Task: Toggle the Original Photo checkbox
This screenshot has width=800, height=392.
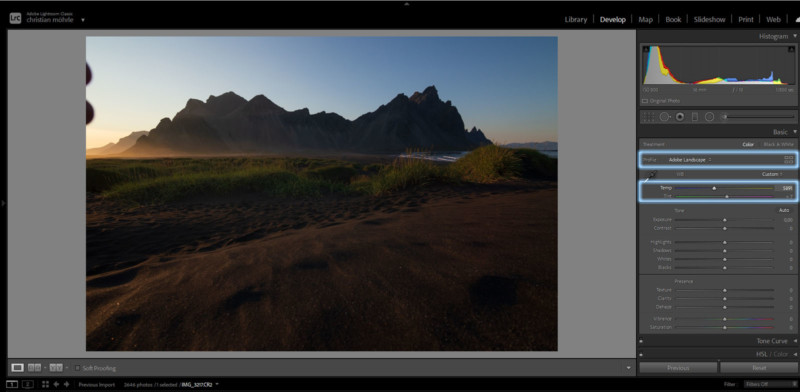Action: [645, 101]
